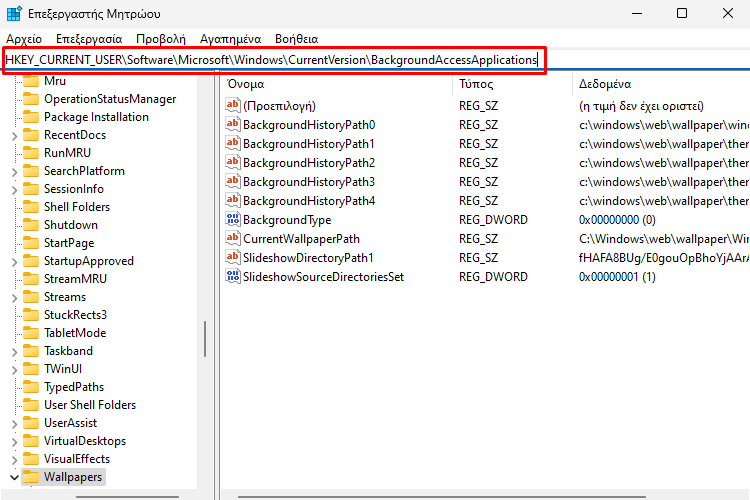Expand the TWinUI key
The width and height of the screenshot is (750, 500).
(x=14, y=370)
